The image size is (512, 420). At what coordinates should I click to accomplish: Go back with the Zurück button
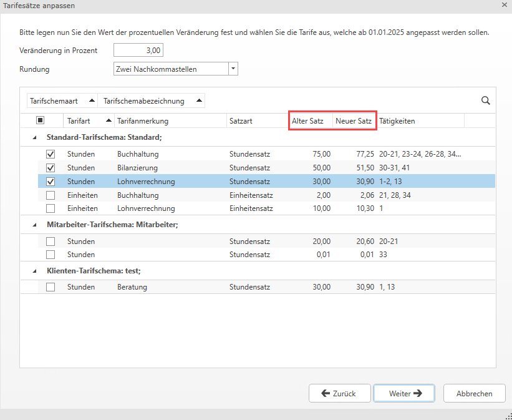[339, 393]
